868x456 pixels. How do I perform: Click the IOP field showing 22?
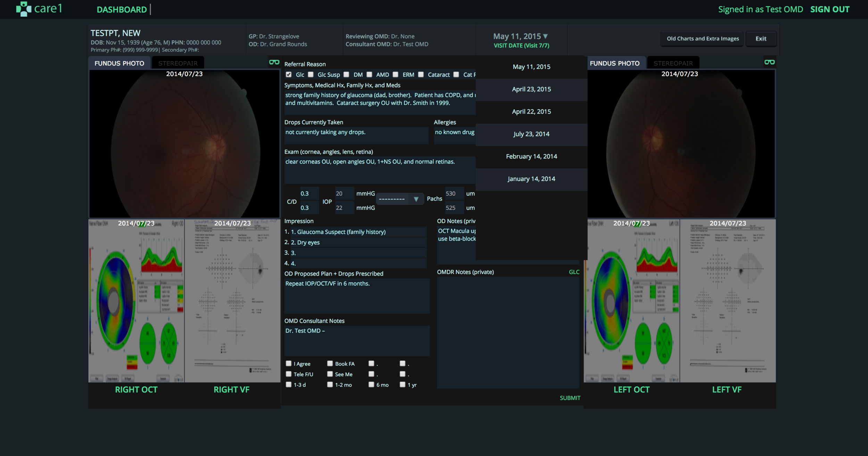(x=344, y=208)
